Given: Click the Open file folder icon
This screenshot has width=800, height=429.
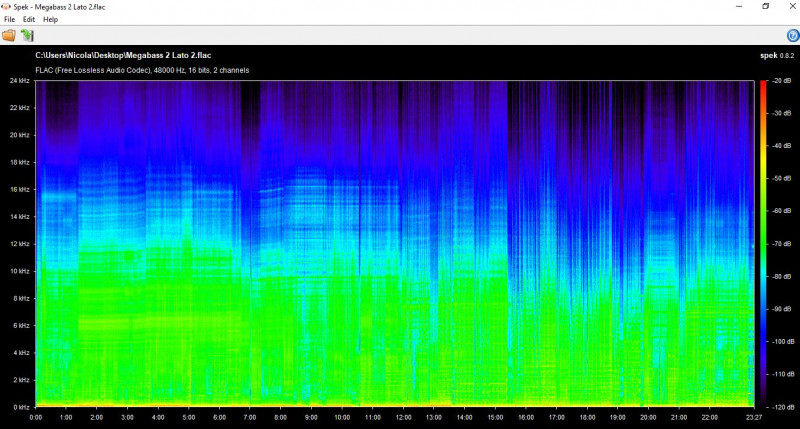Looking at the screenshot, I should click(9, 35).
